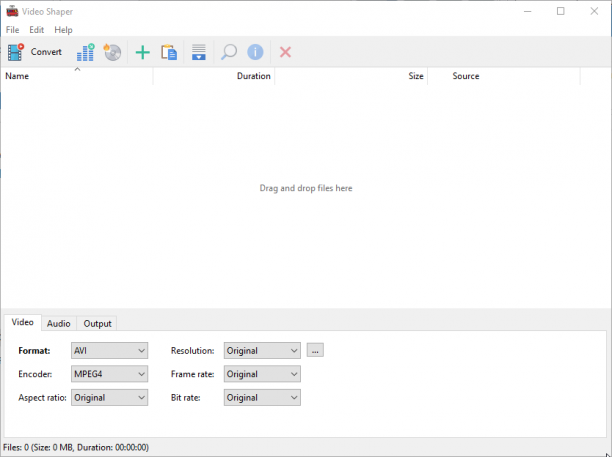
Task: Show file info with blue info icon
Action: (x=255, y=52)
